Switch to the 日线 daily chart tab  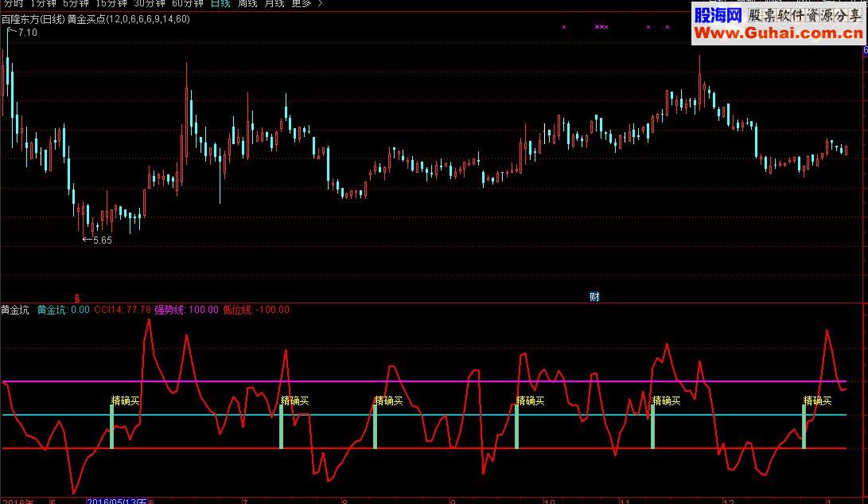pos(220,3)
